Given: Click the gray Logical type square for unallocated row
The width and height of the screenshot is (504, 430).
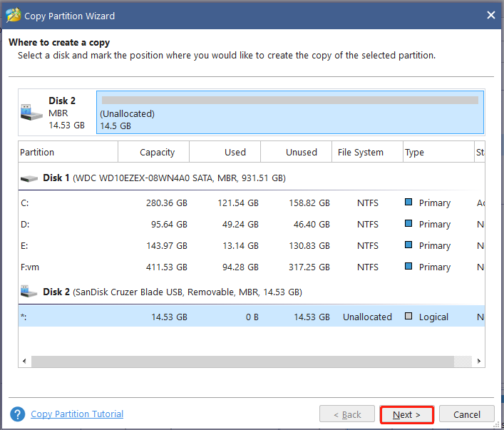Looking at the screenshot, I should coord(408,316).
